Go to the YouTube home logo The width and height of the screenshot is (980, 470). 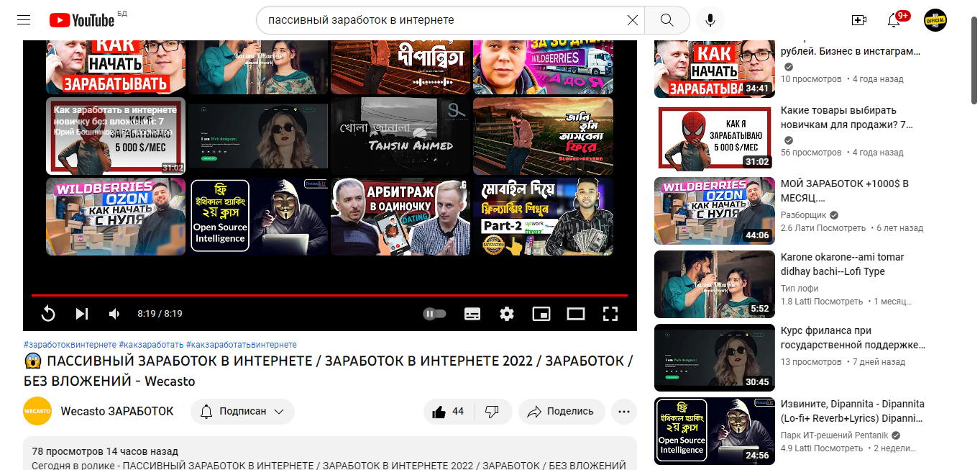click(x=82, y=20)
